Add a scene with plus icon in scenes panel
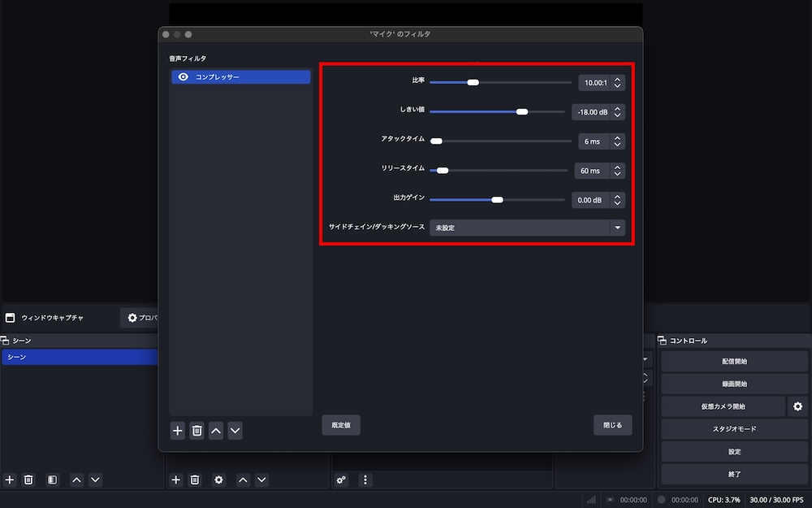This screenshot has height=508, width=812. pyautogui.click(x=9, y=480)
